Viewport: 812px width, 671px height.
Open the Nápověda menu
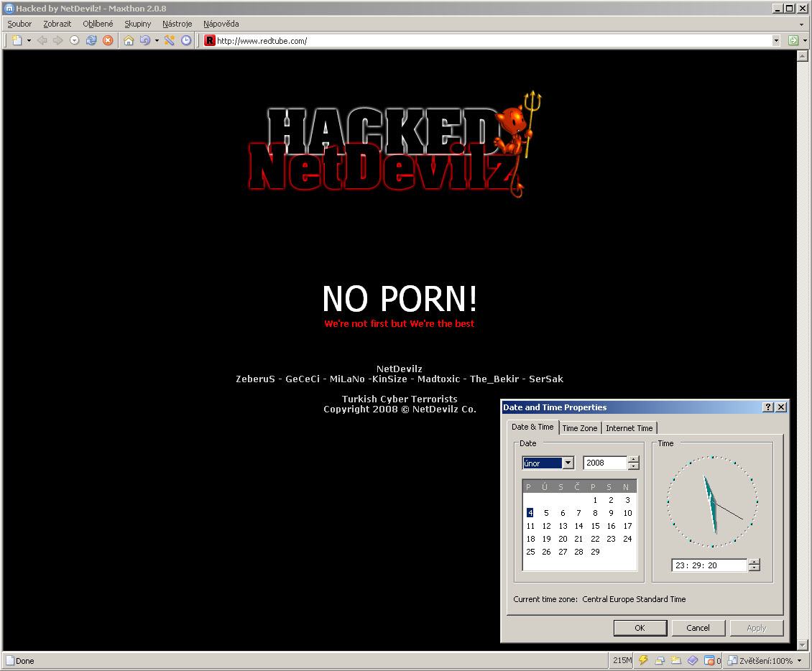(x=221, y=24)
